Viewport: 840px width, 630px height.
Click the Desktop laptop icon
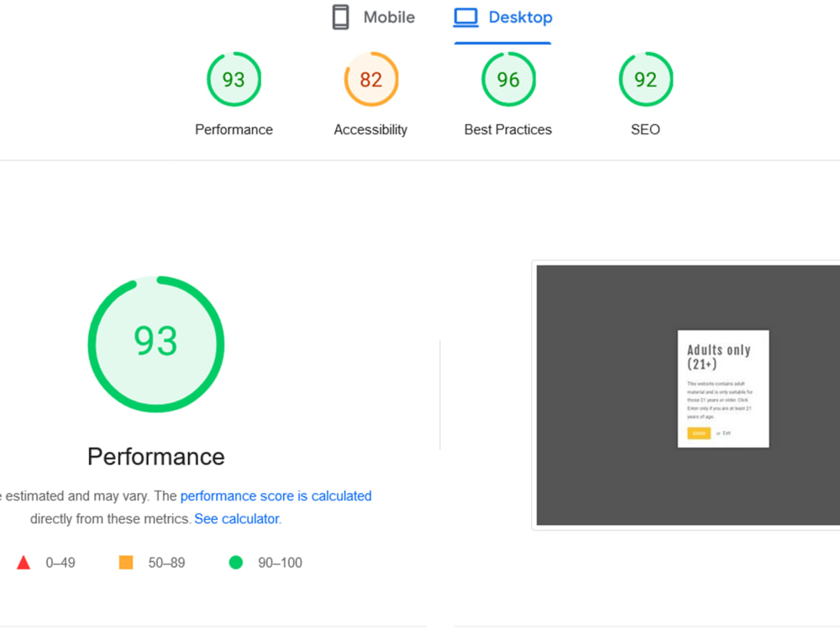point(465,16)
